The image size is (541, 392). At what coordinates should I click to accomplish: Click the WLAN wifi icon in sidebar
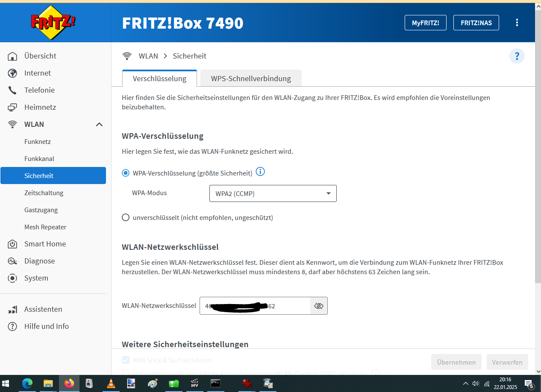[x=13, y=124]
